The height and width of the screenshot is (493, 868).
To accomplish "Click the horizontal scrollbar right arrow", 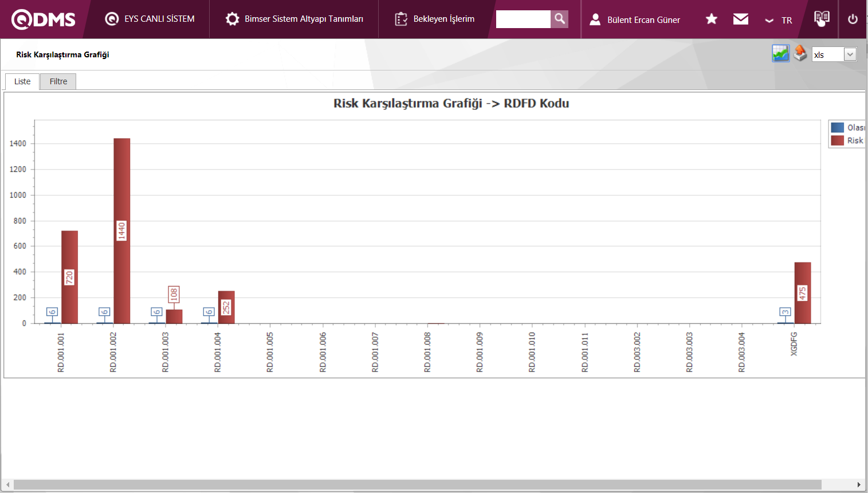I will [x=858, y=485].
